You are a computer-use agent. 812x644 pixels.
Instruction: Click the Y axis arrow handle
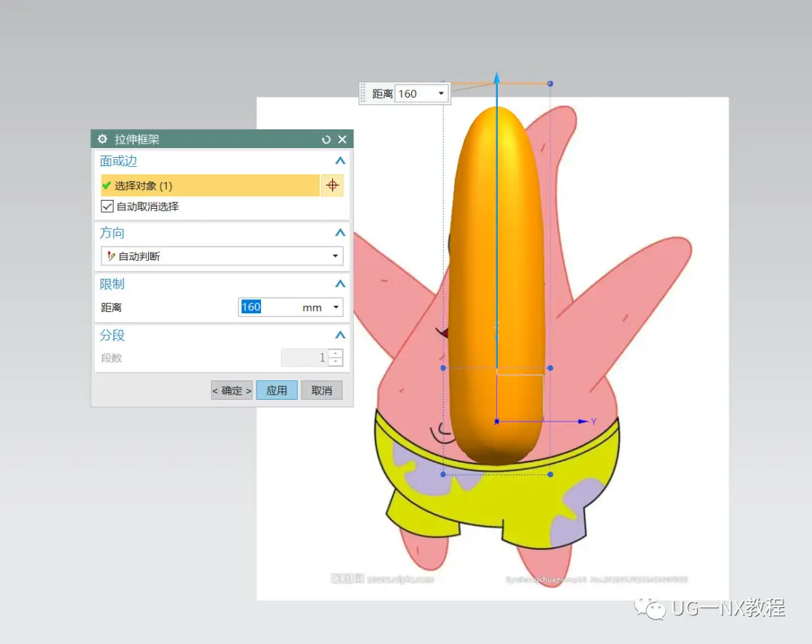click(583, 422)
